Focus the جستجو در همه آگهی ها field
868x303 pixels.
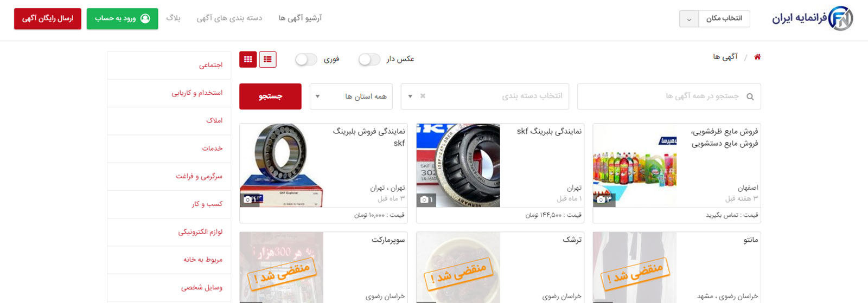pyautogui.click(x=669, y=96)
